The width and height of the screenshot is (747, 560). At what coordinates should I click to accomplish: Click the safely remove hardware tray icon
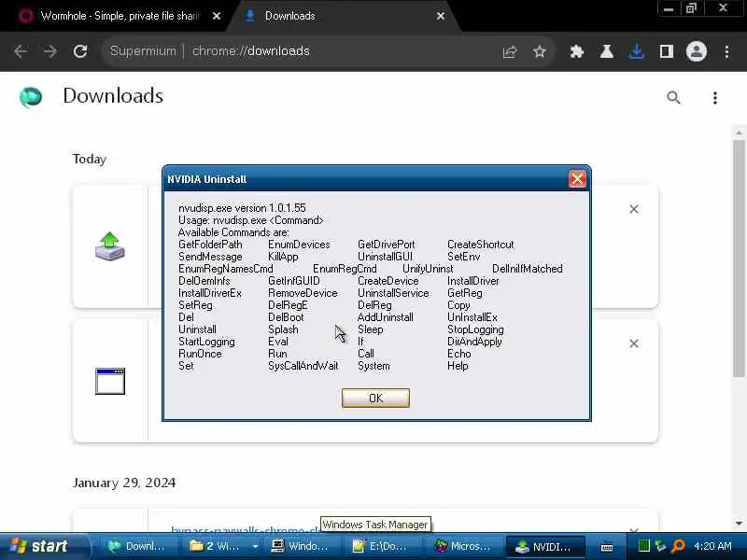pos(660,546)
